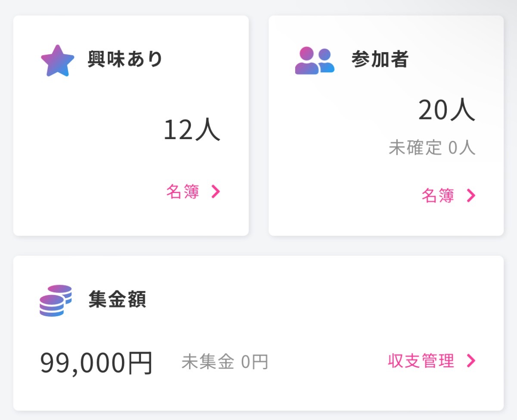The width and height of the screenshot is (517, 420).
Task: Click the stacked coins 集金額 icon
Action: (x=55, y=300)
